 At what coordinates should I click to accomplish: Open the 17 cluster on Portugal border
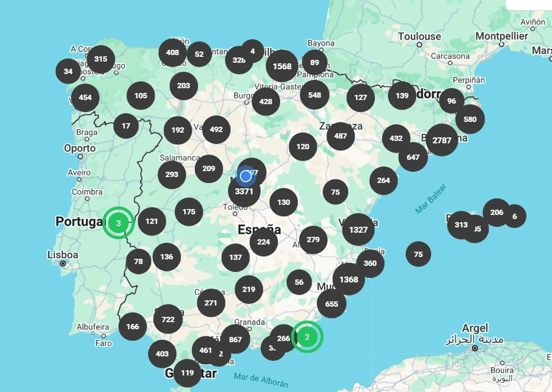pos(126,126)
